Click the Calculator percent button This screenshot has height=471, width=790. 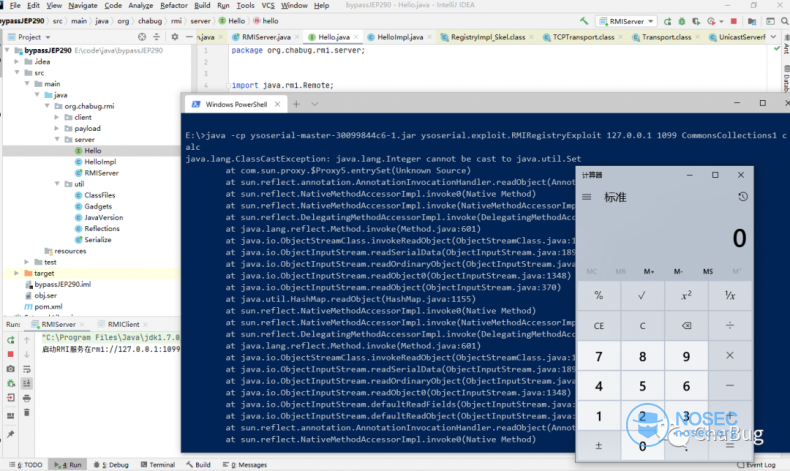click(x=599, y=296)
